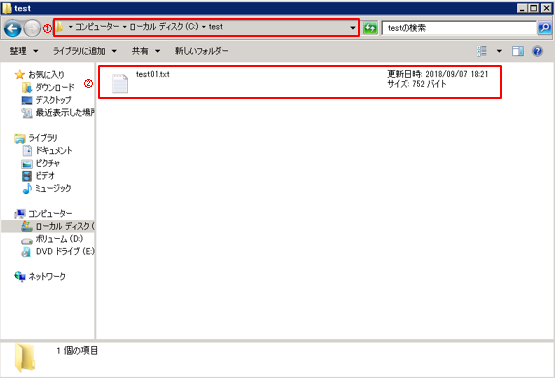The height and width of the screenshot is (378, 555).
Task: Select お気に入り heading in sidebar
Action: (x=46, y=75)
